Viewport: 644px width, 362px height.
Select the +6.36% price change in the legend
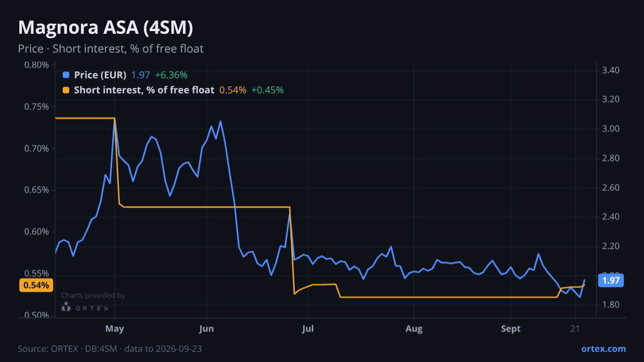click(x=171, y=75)
